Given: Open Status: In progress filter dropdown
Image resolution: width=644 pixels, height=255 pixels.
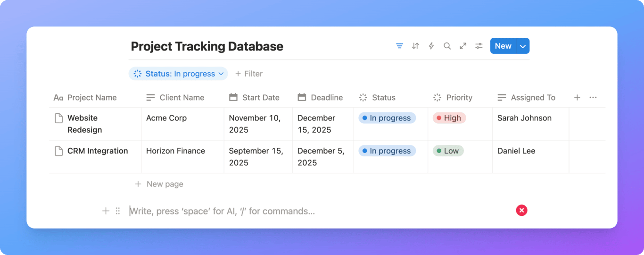Looking at the screenshot, I should (x=178, y=74).
